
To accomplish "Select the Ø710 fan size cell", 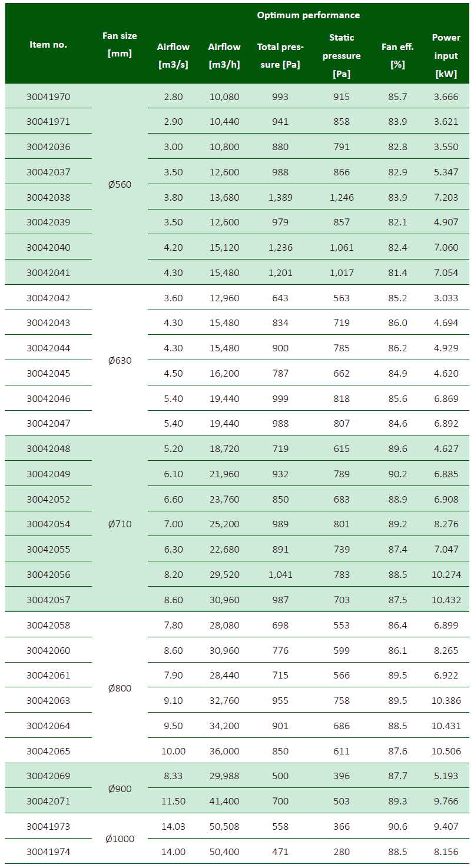I will point(120,524).
